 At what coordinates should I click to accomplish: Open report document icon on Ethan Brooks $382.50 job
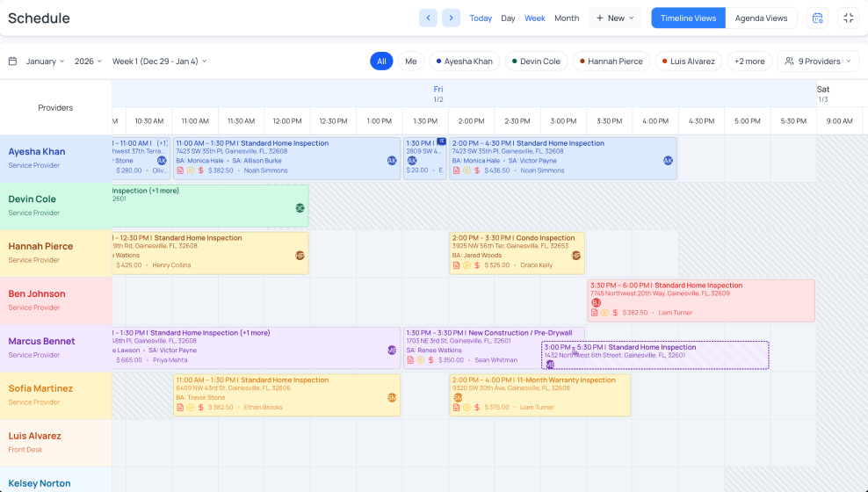point(180,408)
